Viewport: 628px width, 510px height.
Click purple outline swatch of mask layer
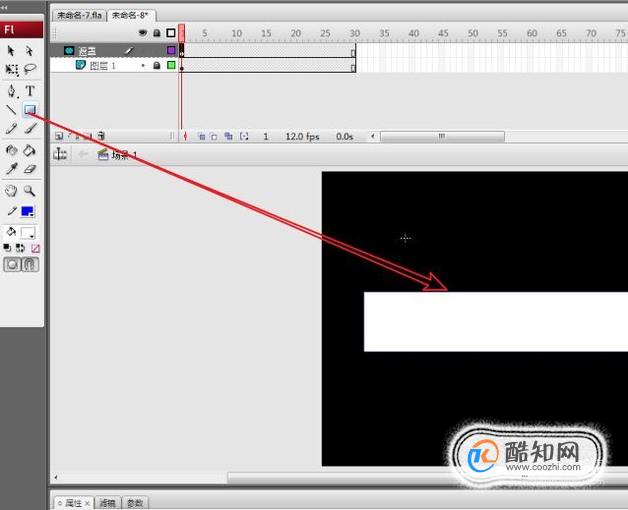point(171,50)
